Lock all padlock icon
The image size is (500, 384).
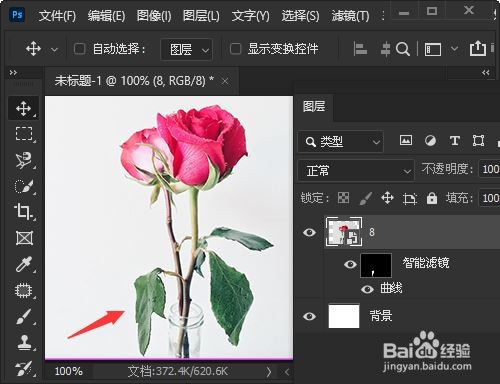432,198
